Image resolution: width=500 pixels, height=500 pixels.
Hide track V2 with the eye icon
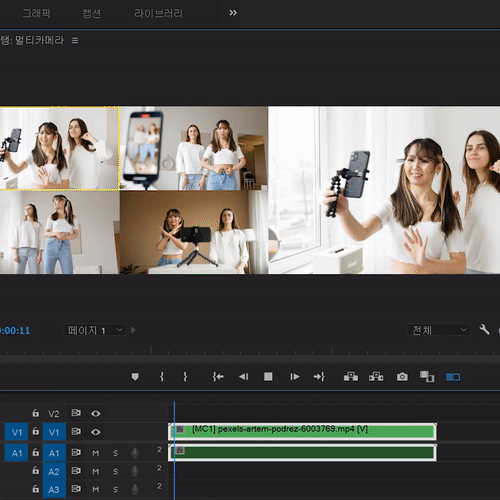click(x=96, y=414)
